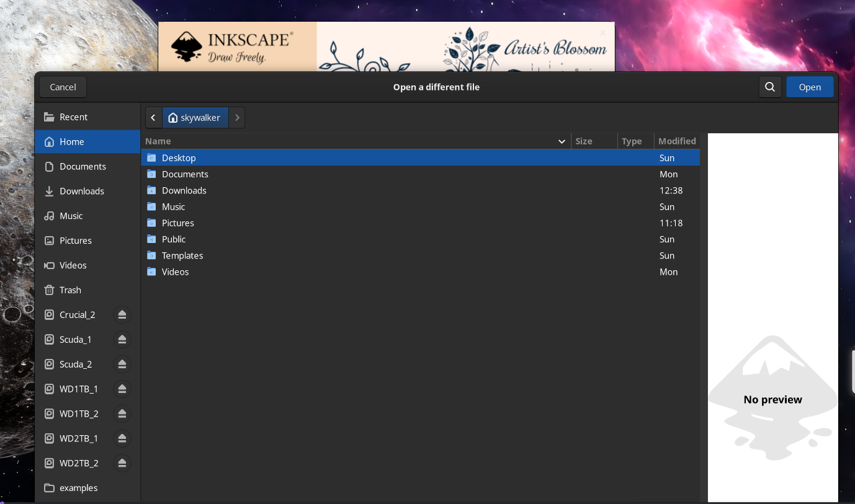Select the Downloads folder in the file list
The image size is (855, 504).
[421, 190]
